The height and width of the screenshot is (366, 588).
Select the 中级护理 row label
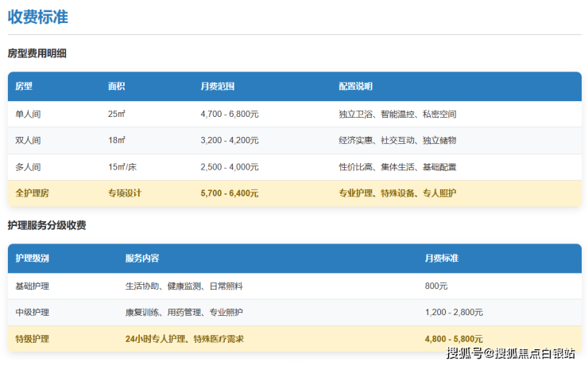[32, 312]
